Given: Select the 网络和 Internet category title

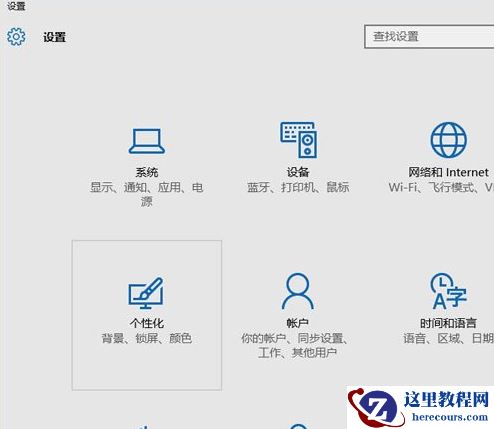Looking at the screenshot, I should [x=448, y=172].
